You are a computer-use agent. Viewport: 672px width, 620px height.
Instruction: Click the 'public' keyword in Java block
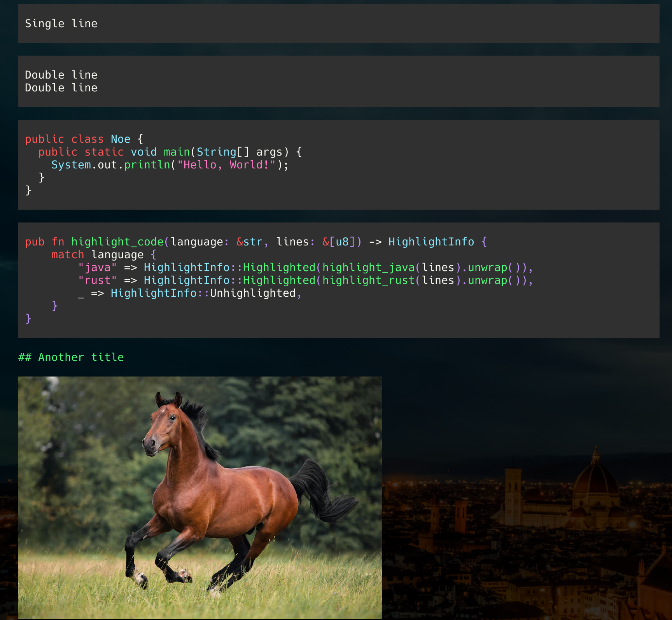pos(45,139)
